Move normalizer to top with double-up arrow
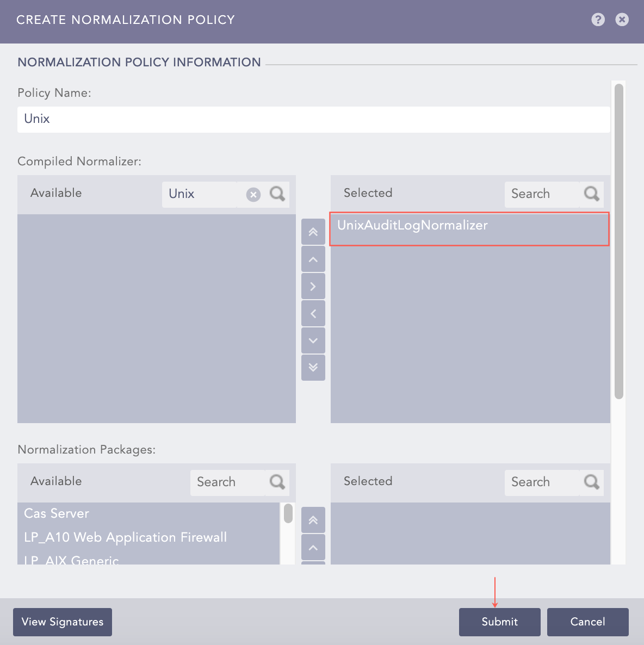 313,232
